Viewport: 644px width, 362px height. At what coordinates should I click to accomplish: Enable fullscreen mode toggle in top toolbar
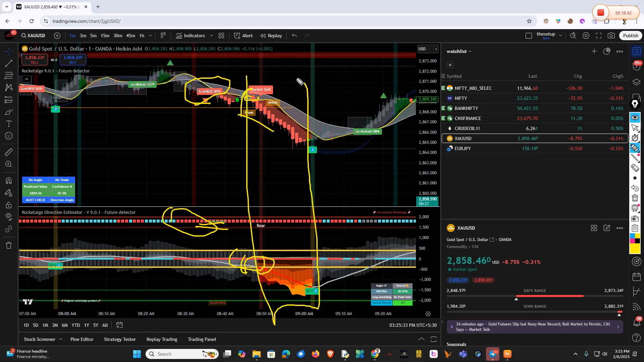[x=599, y=36]
